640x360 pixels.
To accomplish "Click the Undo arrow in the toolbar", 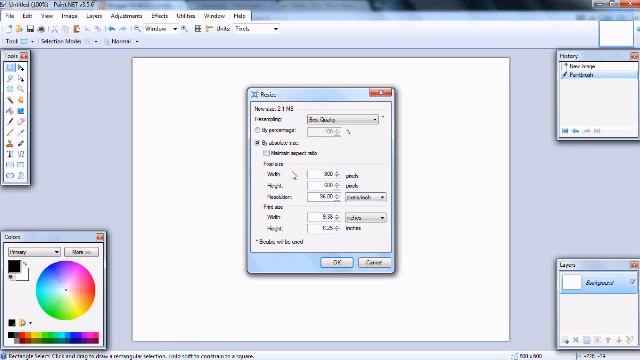I will pyautogui.click(x=111, y=29).
